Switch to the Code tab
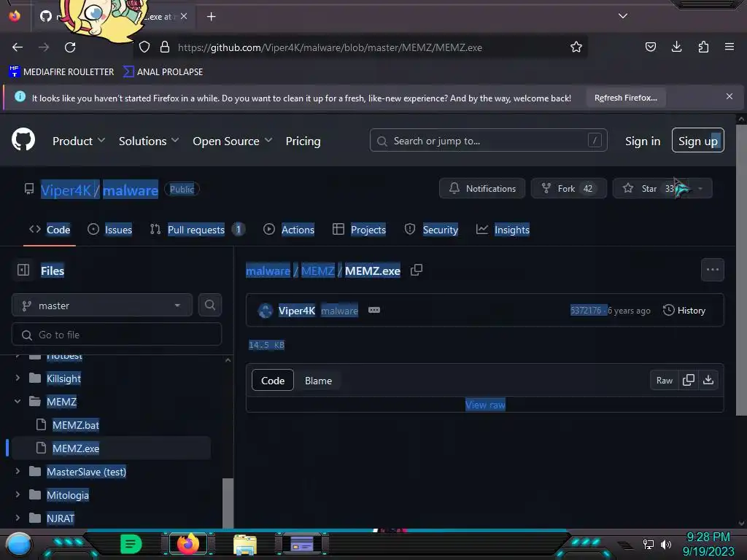747x560 pixels. click(50, 230)
